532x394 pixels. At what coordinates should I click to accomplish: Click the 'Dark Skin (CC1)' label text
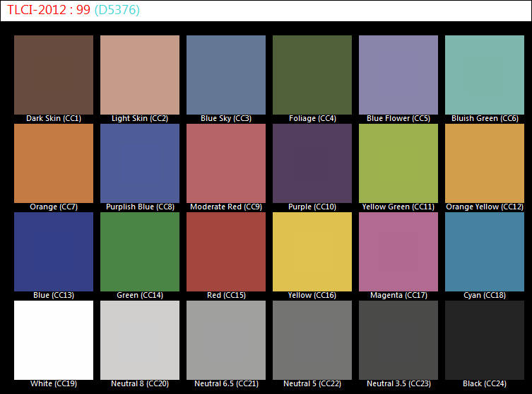point(54,119)
